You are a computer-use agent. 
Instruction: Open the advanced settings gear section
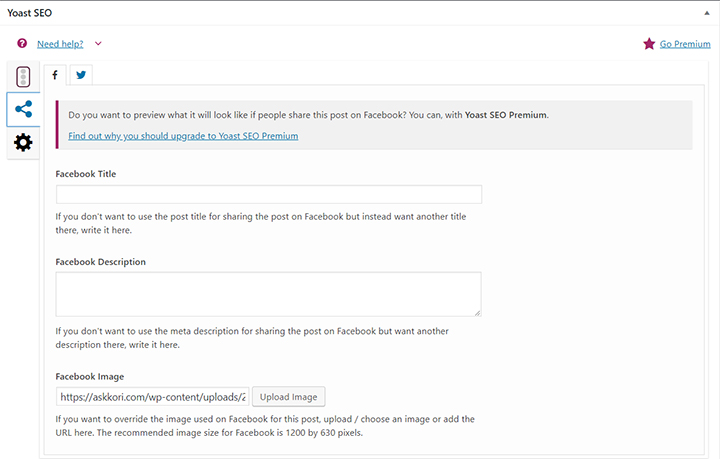click(23, 143)
